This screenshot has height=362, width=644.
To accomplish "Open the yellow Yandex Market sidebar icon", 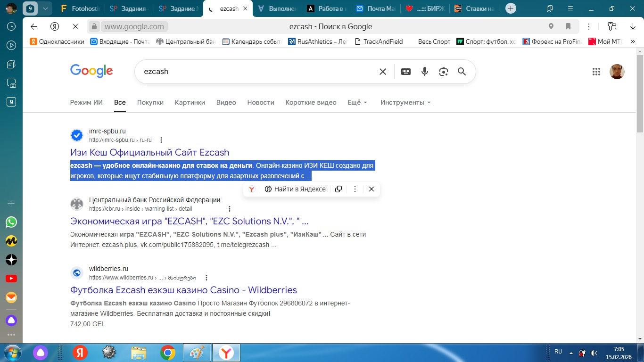I will coord(11,241).
